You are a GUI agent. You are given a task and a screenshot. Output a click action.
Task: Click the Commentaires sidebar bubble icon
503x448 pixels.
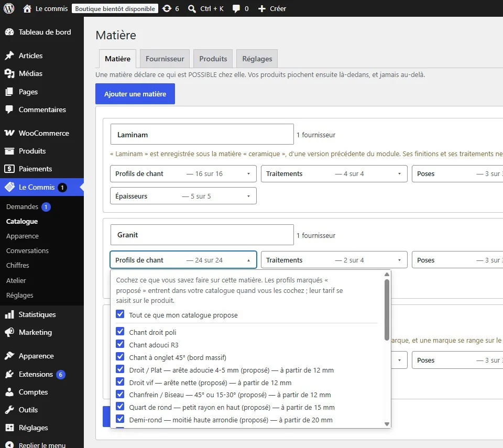point(9,110)
